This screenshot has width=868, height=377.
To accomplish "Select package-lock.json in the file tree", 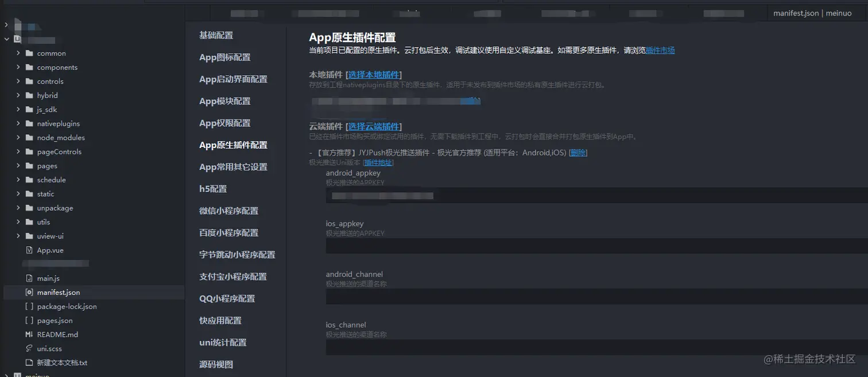I will [67, 306].
